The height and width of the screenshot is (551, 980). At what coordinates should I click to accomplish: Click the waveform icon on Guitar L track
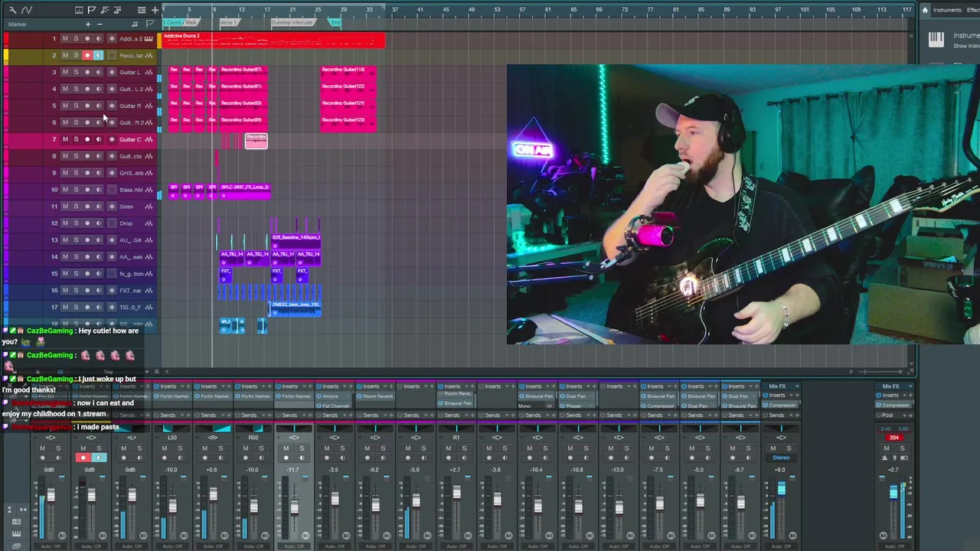click(x=149, y=72)
